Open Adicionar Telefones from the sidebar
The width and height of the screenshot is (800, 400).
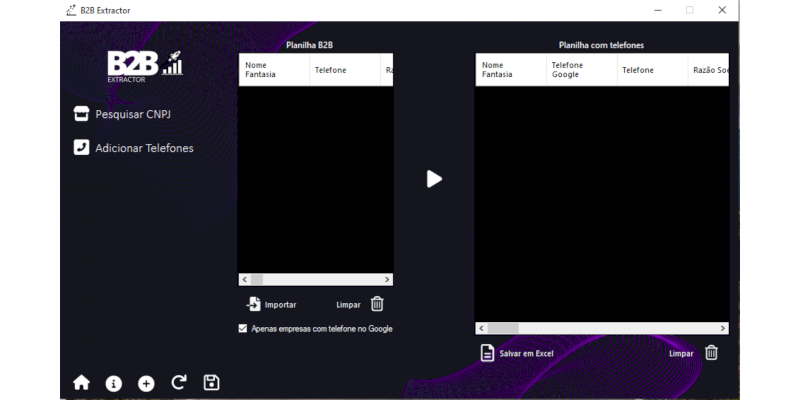pyautogui.click(x=144, y=148)
